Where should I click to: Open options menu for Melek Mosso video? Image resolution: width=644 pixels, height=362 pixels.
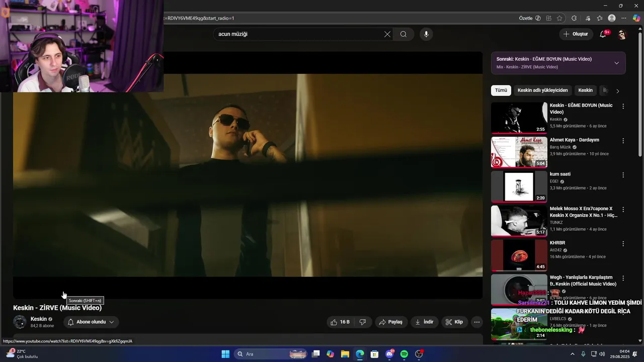[x=623, y=210]
